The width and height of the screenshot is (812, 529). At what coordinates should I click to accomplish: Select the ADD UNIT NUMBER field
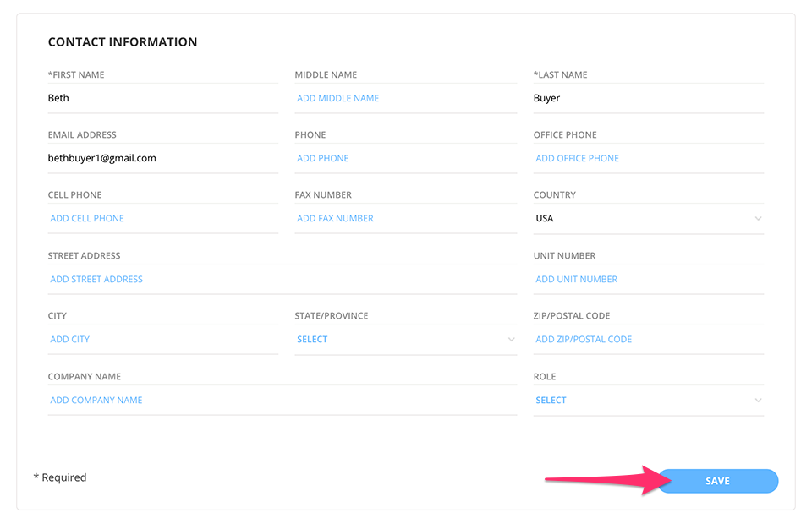(x=576, y=279)
